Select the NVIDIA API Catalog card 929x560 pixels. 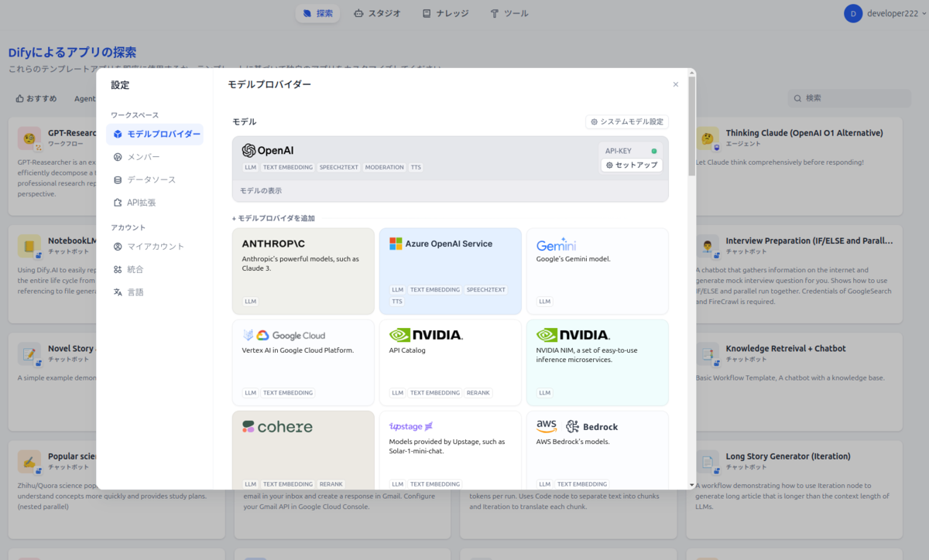point(451,363)
